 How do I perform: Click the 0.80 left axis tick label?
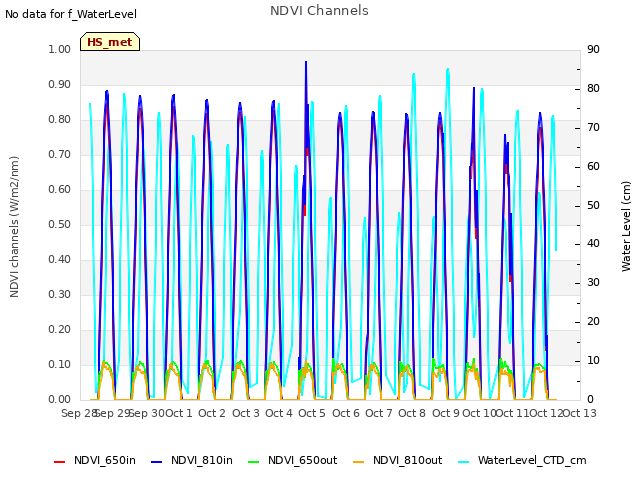click(60, 120)
